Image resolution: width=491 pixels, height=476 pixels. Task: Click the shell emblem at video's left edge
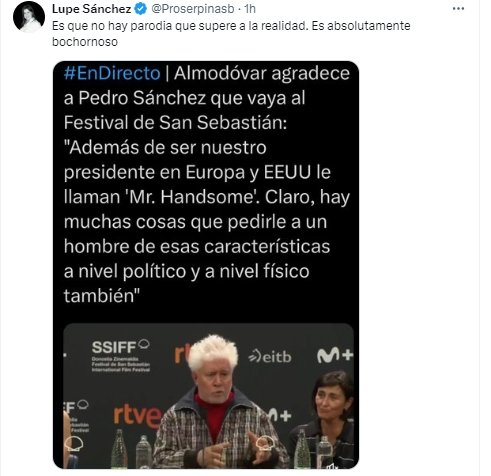[73, 443]
